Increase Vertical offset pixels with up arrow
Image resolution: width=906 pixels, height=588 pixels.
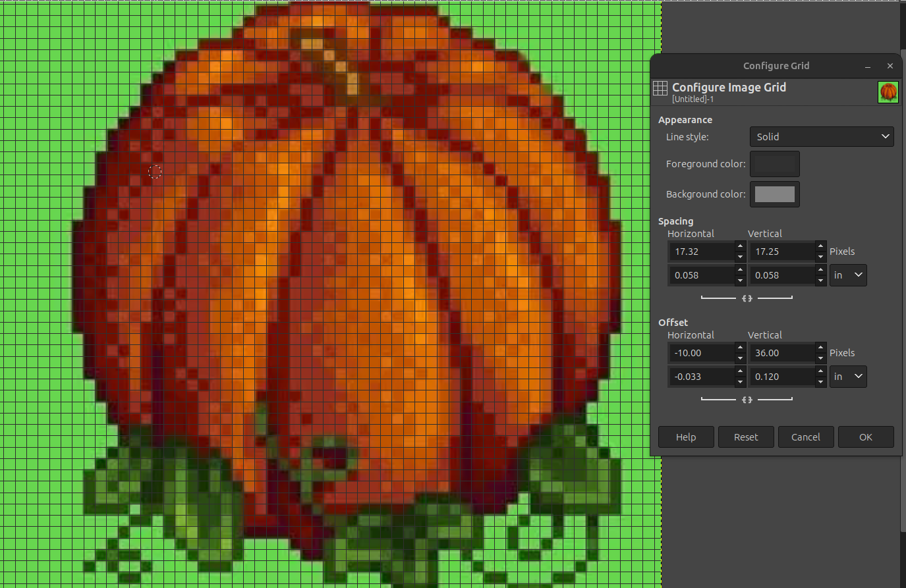coord(820,348)
